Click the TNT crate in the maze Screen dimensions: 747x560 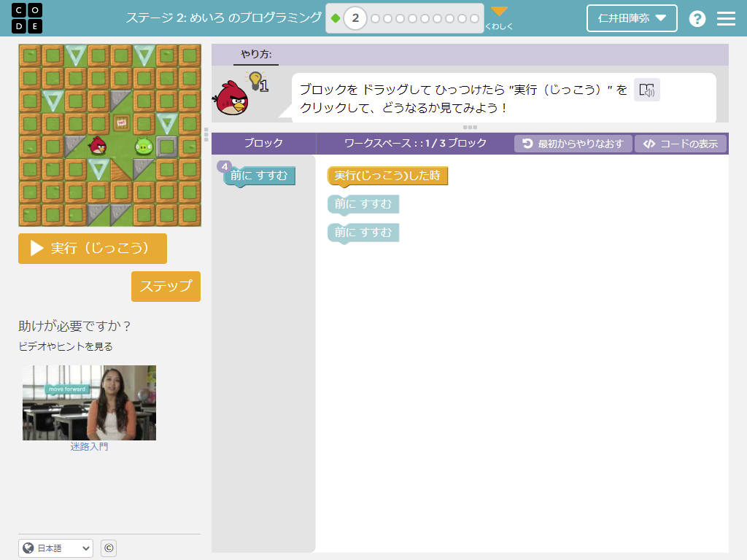122,122
